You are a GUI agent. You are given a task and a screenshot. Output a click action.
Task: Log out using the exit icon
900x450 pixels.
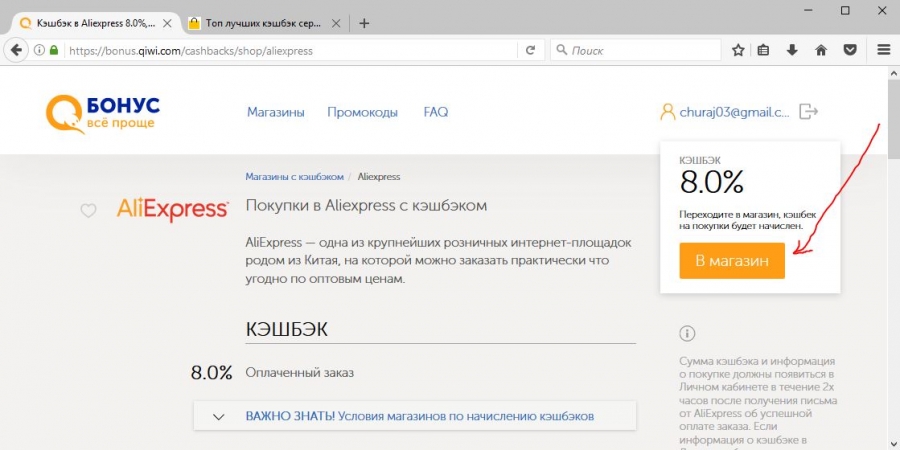[x=808, y=111]
